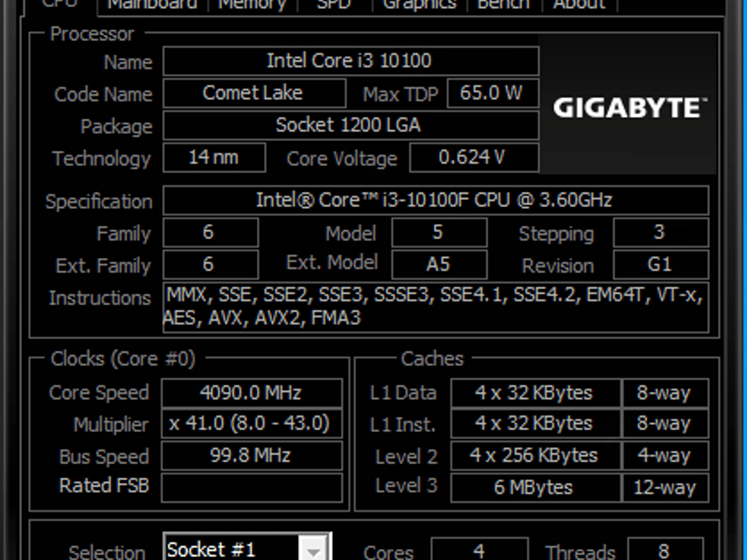Image resolution: width=747 pixels, height=560 pixels.
Task: Click the 65.0 W Max TDP value
Action: 493,93
